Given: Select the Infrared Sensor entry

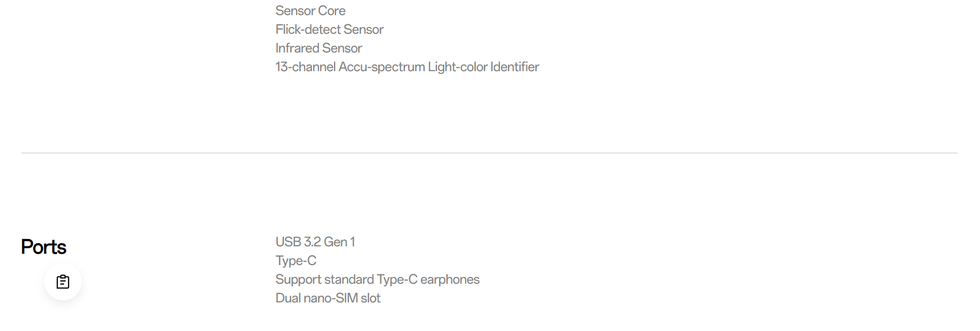Looking at the screenshot, I should tap(318, 48).
